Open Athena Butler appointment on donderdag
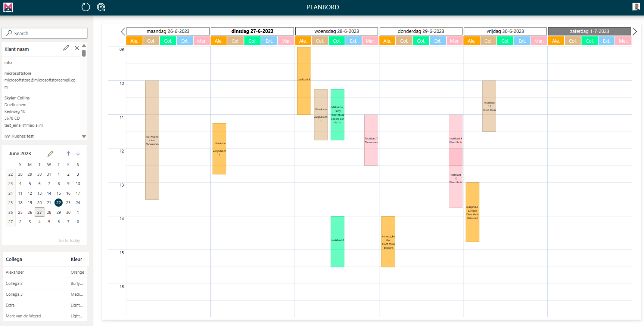The height and width of the screenshot is (326, 644). [x=388, y=242]
